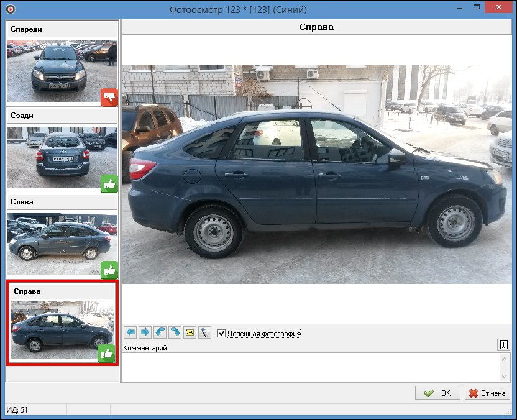The width and height of the screenshot is (517, 420).
Task: Click thumbs-up badge on Сзади photo
Action: pos(109,183)
